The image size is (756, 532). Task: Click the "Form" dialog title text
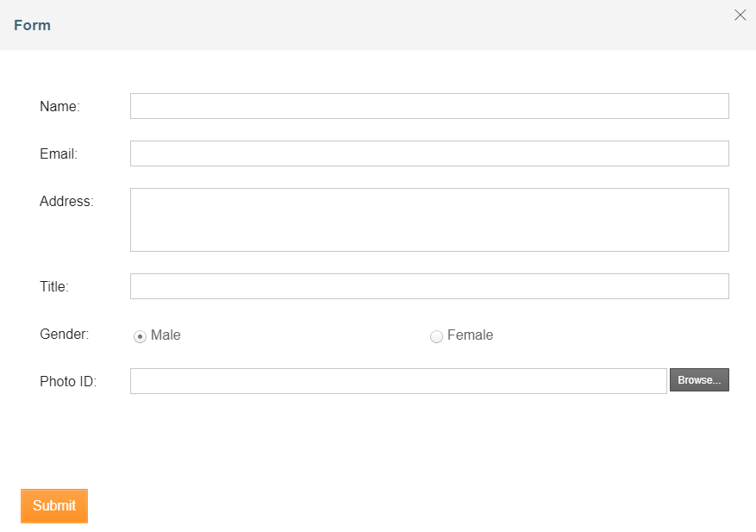pyautogui.click(x=32, y=25)
